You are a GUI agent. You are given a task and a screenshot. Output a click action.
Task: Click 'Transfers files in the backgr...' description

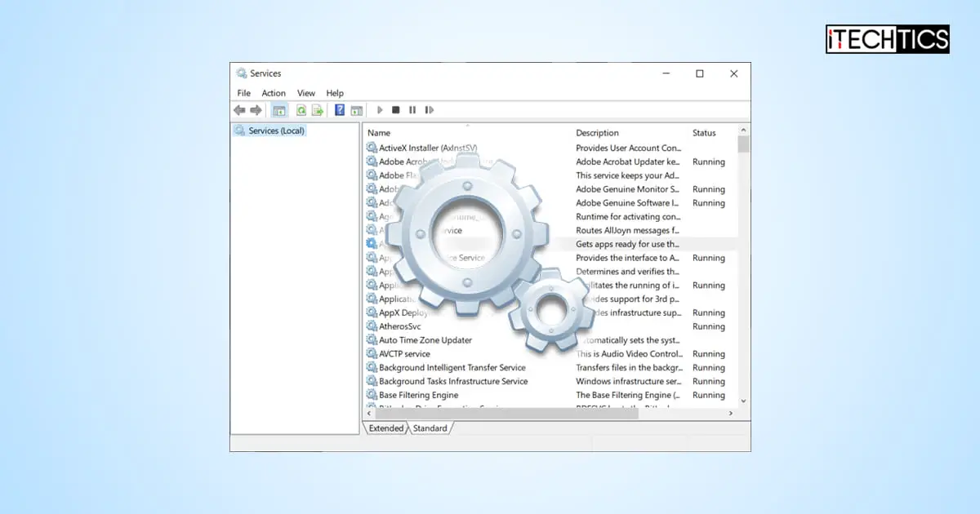click(628, 368)
